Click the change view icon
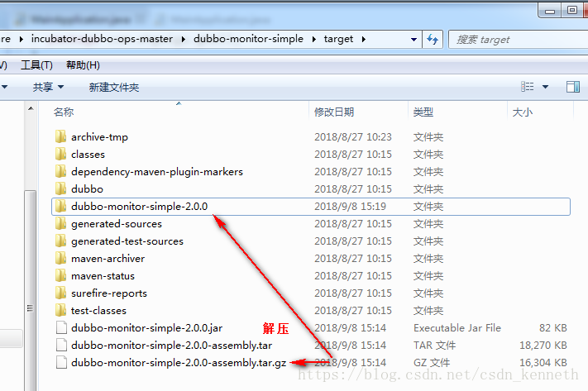The image size is (588, 391). 528,87
